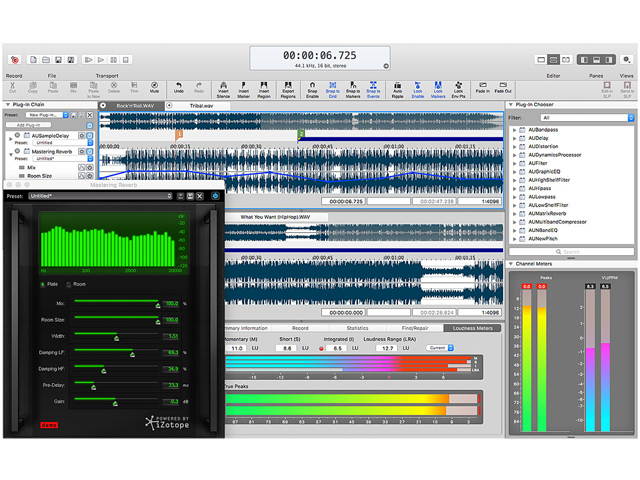Select AUMatrixReverb in the Plug-in Chooser

click(547, 213)
